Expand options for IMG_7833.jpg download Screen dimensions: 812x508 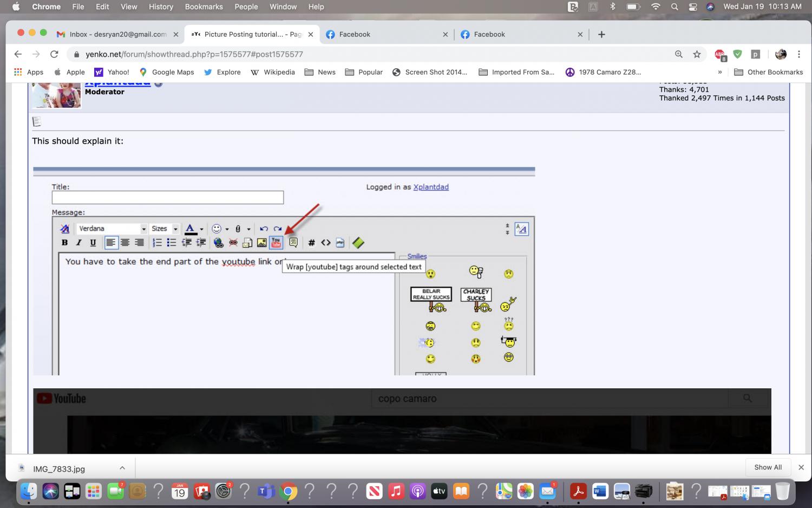click(122, 468)
